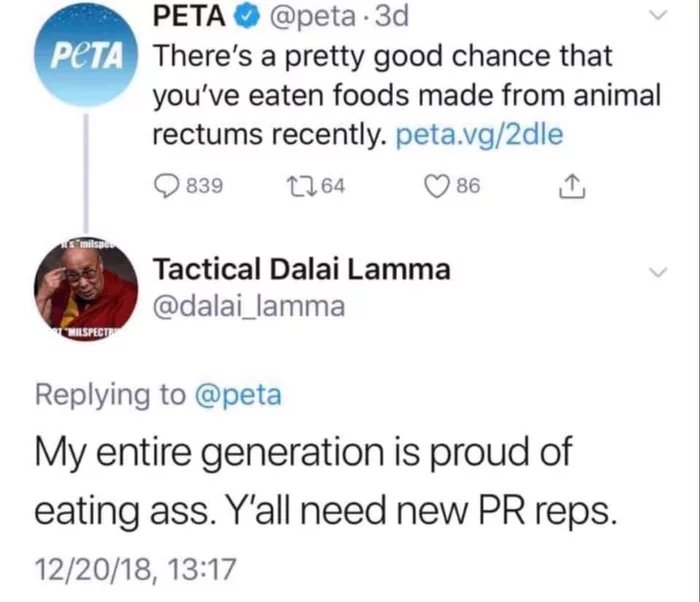
Task: Click the @dalai_lamma handle
Action: (x=248, y=307)
